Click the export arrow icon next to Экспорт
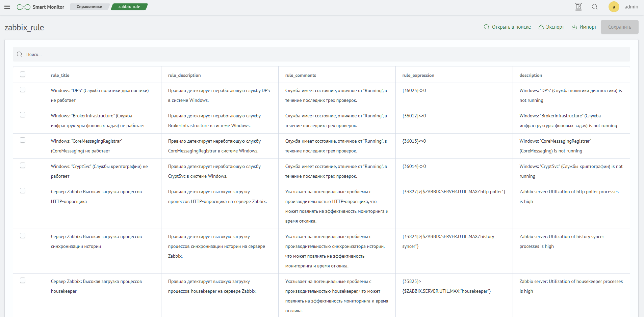644x317 pixels. pos(541,27)
